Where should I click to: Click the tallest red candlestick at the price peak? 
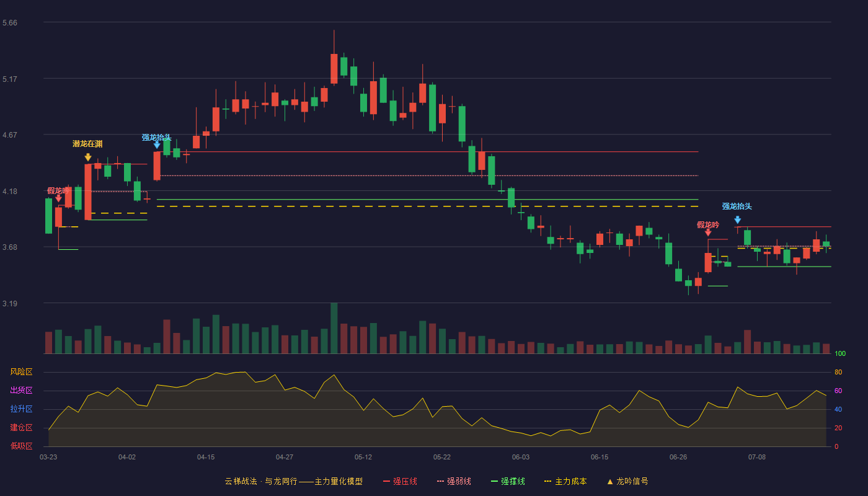[x=334, y=68]
